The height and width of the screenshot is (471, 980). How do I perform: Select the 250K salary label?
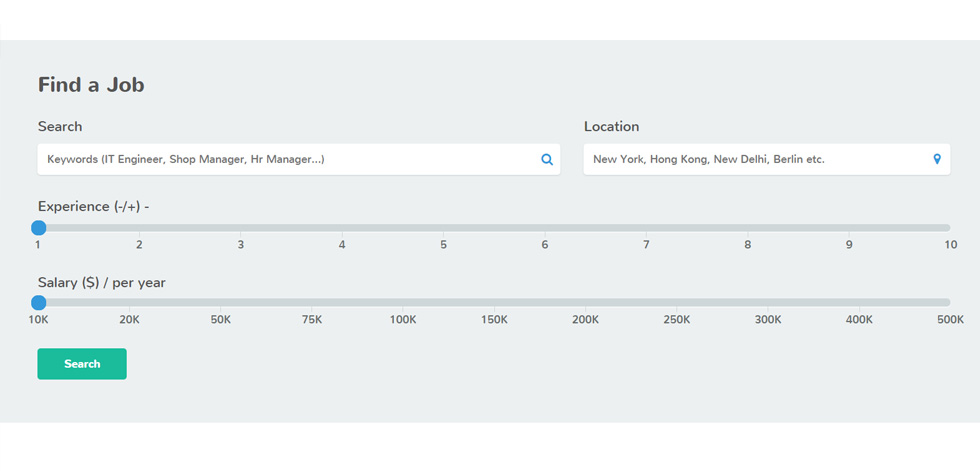677,320
